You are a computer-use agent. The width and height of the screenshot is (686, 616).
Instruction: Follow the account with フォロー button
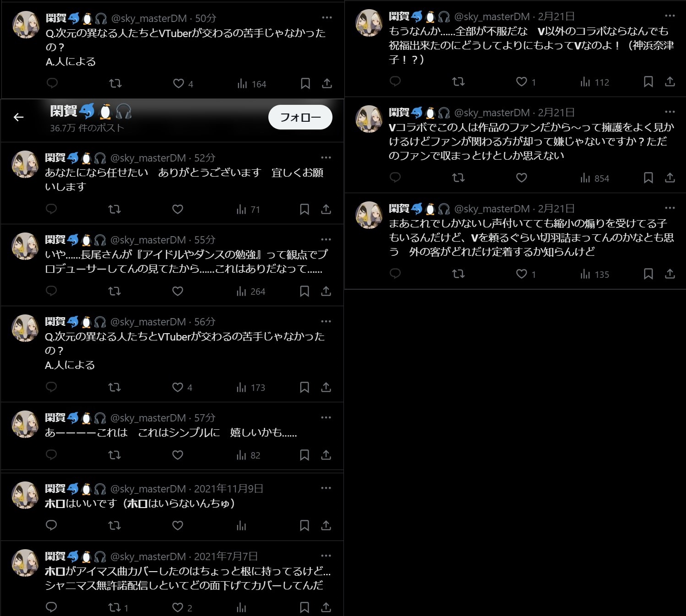click(x=300, y=117)
